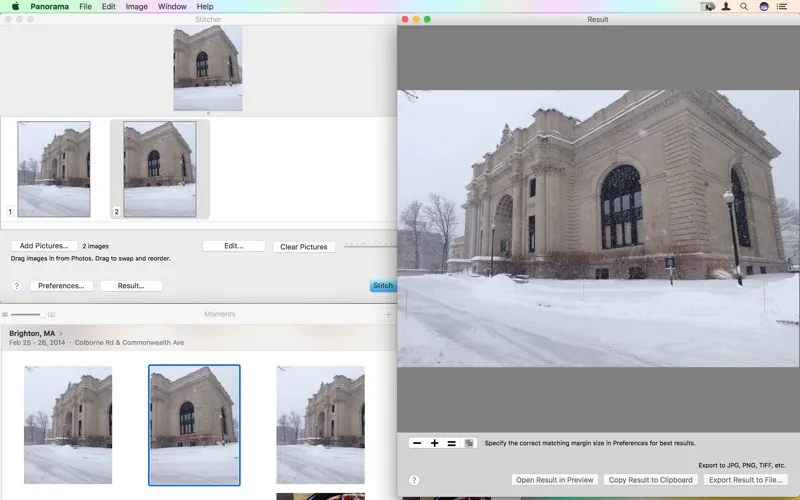Open the Preferences dialog
The width and height of the screenshot is (800, 500).
[61, 286]
